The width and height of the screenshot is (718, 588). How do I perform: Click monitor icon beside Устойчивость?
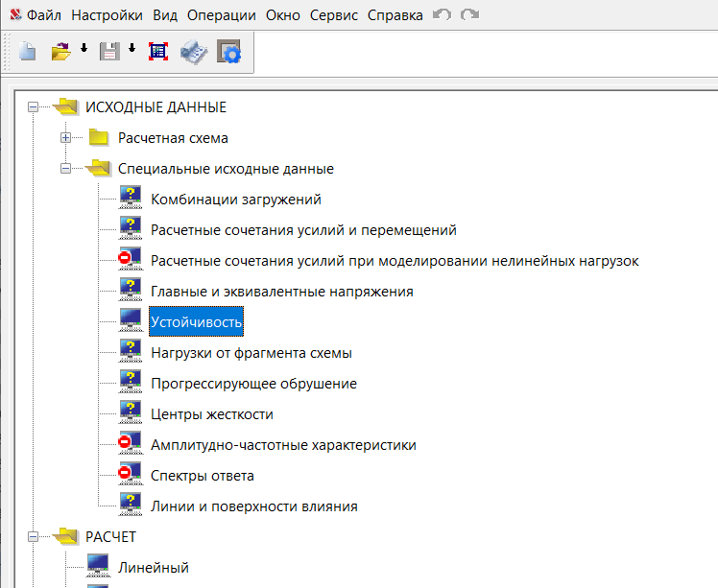(x=131, y=320)
